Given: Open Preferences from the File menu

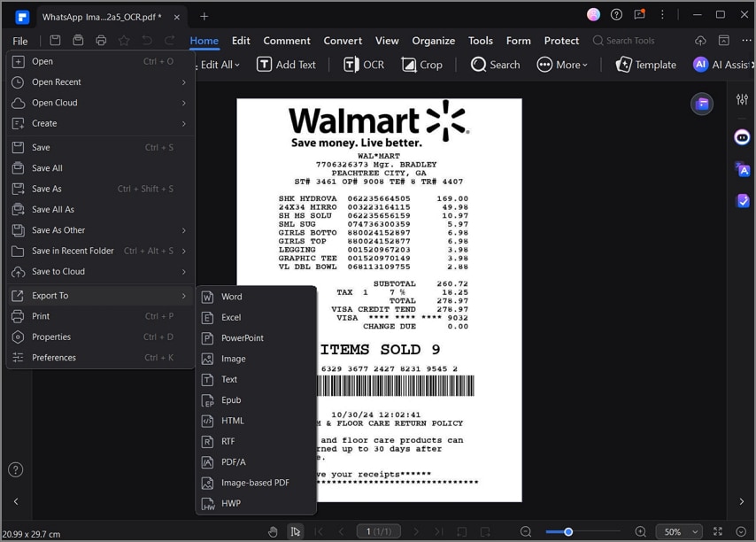Looking at the screenshot, I should tap(100, 358).
